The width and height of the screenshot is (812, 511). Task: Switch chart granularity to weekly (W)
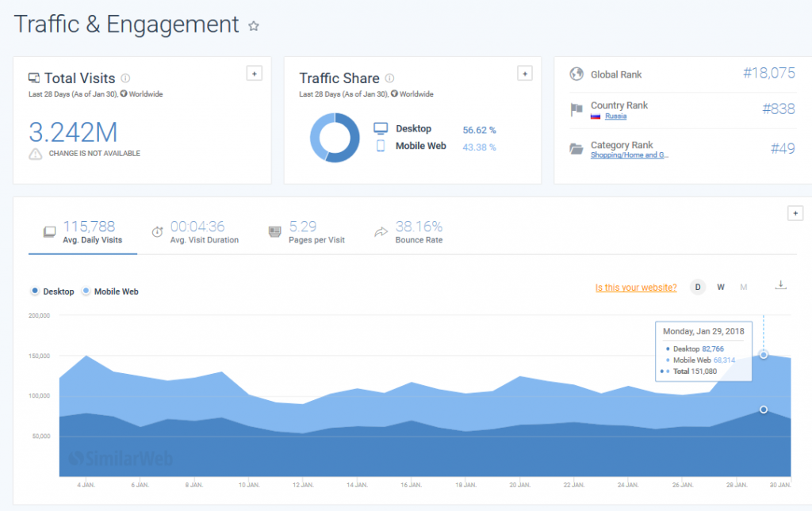click(721, 287)
